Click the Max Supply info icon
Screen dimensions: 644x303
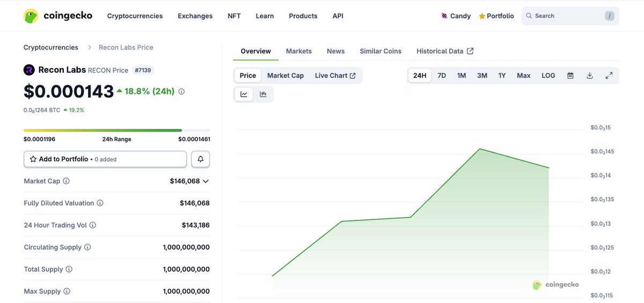[67, 291]
